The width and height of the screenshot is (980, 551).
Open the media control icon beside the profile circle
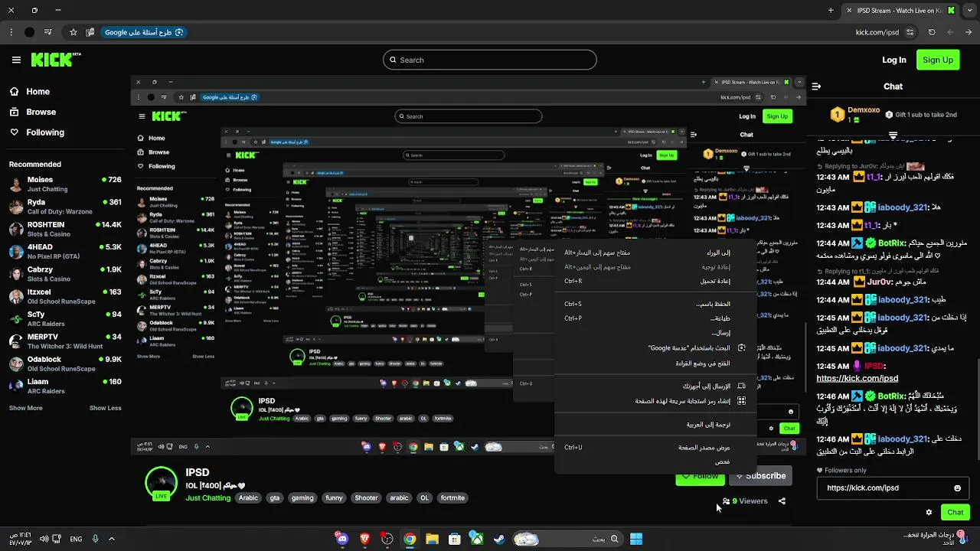click(x=48, y=32)
